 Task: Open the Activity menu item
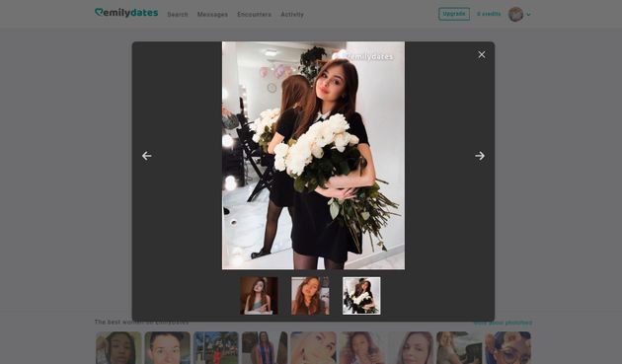[x=292, y=14]
